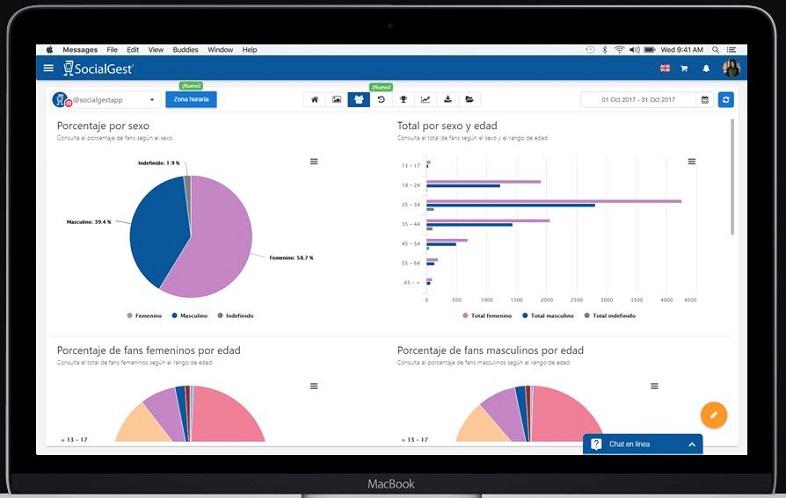Open fans masculinos por edad chart menu
This screenshot has width=786, height=498.
(x=654, y=386)
